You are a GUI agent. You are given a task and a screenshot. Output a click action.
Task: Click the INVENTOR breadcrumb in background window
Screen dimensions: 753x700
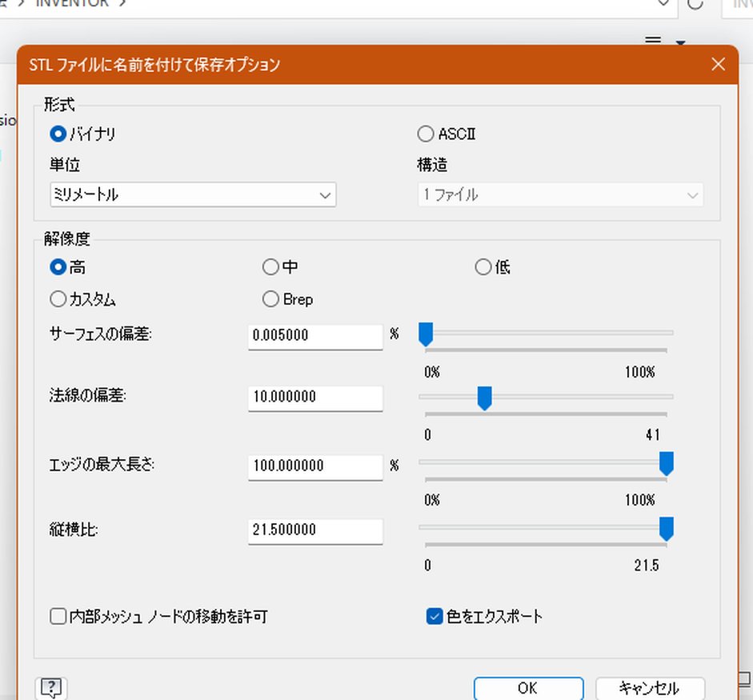(73, 4)
